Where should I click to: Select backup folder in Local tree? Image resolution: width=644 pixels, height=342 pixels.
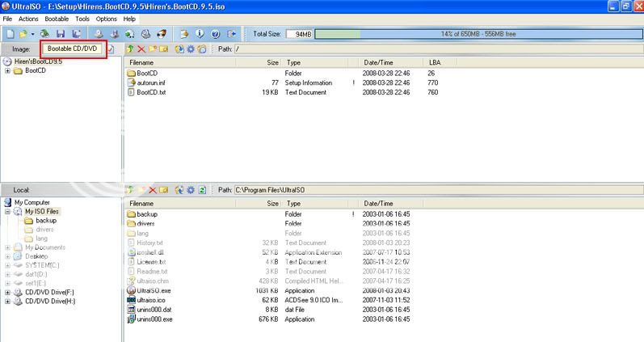pyautogui.click(x=46, y=221)
